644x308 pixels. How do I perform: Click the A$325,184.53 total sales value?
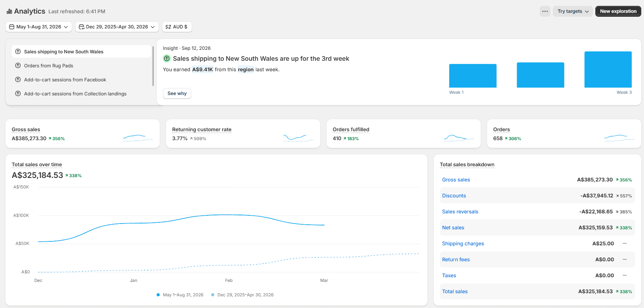(37, 175)
